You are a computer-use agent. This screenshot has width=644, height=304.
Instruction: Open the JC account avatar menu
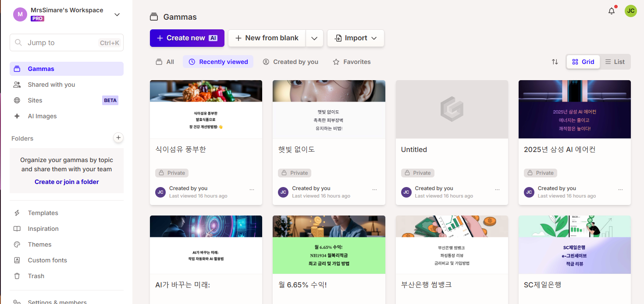630,11
